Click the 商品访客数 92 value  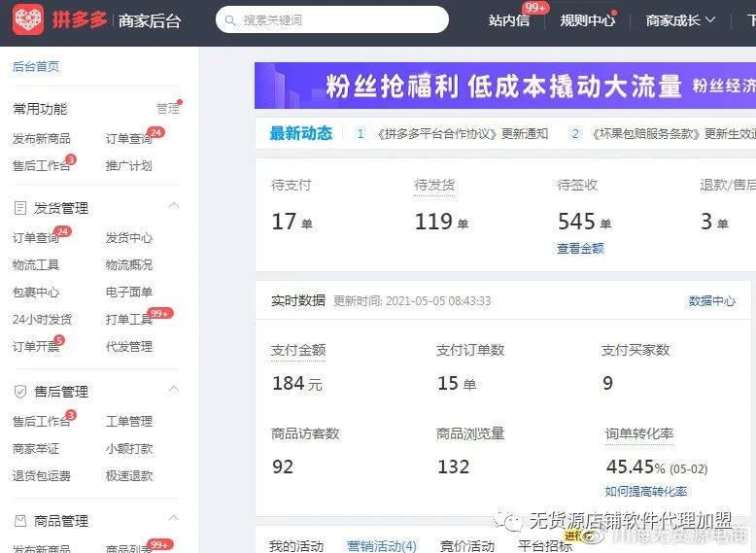point(283,467)
